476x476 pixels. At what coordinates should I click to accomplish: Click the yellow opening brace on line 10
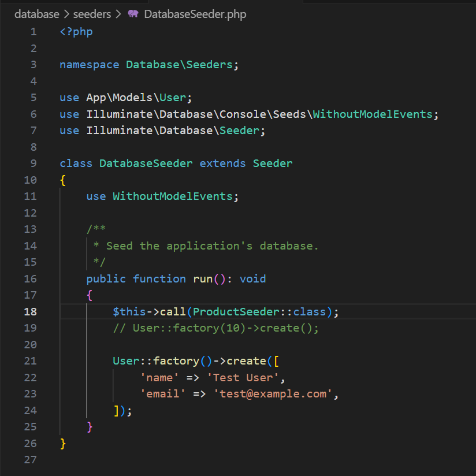63,180
